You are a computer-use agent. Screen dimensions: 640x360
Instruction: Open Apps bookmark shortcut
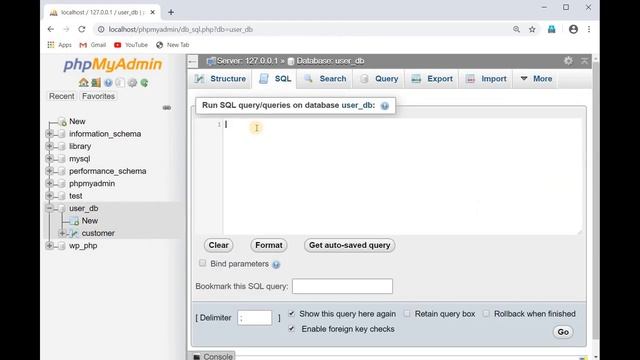(60, 45)
